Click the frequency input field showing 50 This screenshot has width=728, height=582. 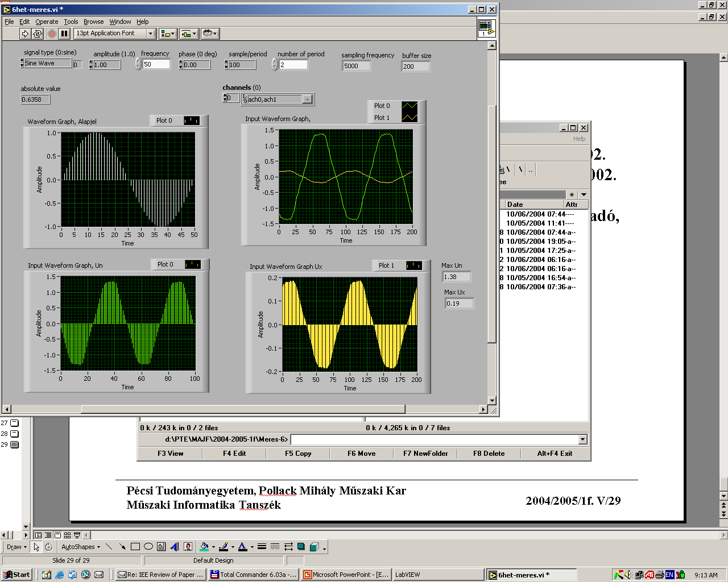(156, 64)
